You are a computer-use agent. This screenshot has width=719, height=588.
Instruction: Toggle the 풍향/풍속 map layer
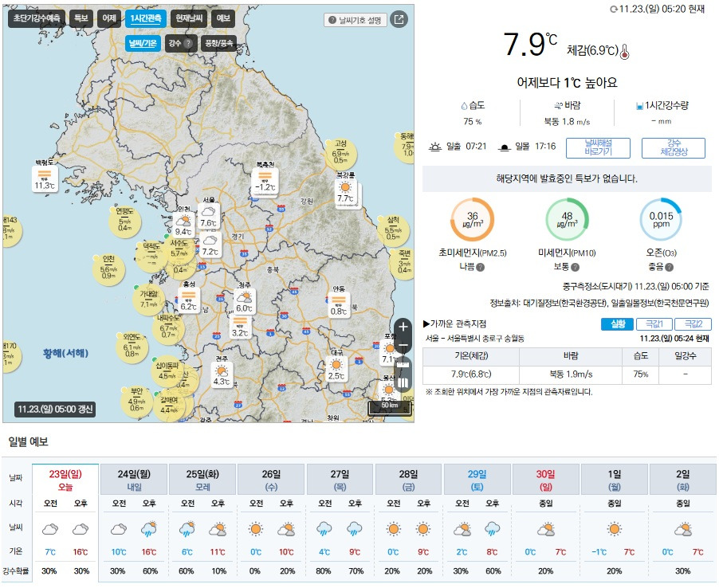click(218, 43)
